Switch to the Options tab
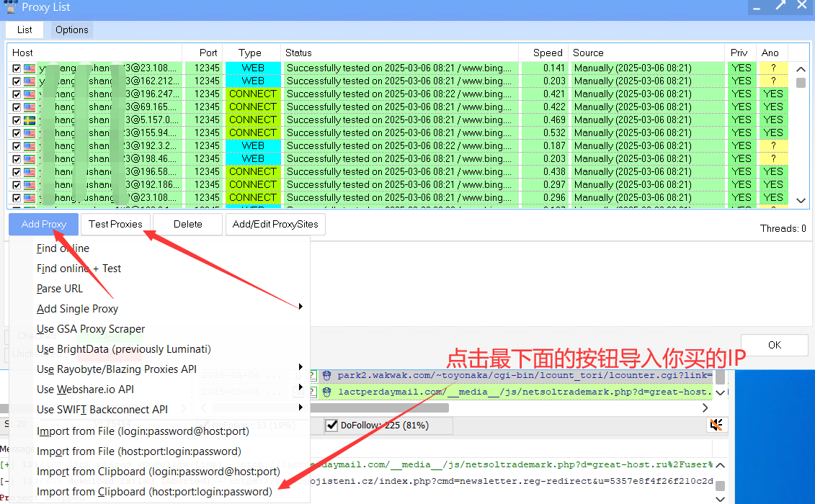 [x=71, y=30]
